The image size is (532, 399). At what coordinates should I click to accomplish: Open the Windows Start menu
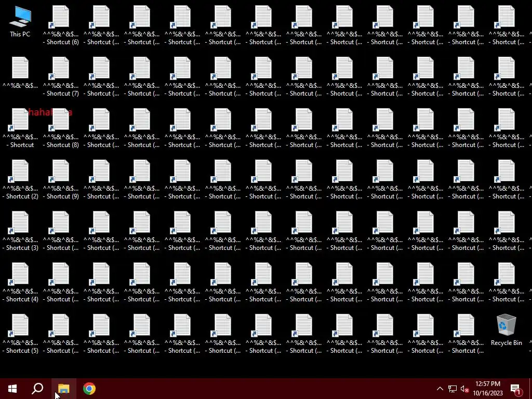12,389
